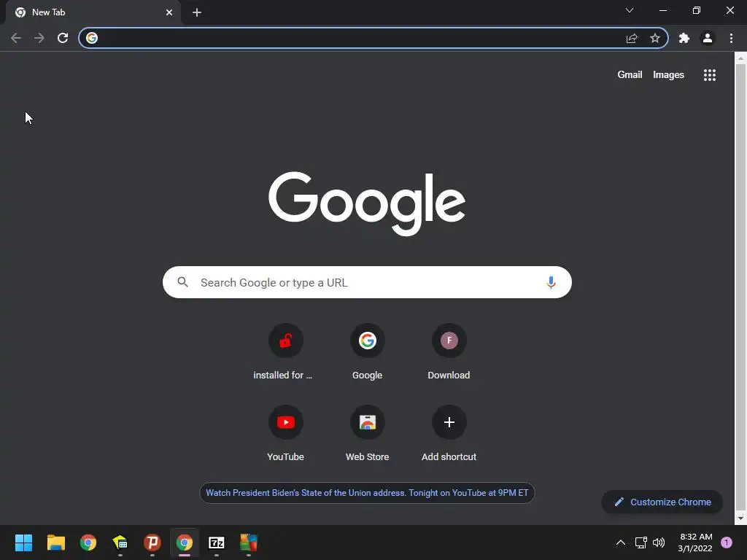The height and width of the screenshot is (560, 747).
Task: Open the 7-Zip taskbar icon
Action: click(x=217, y=542)
